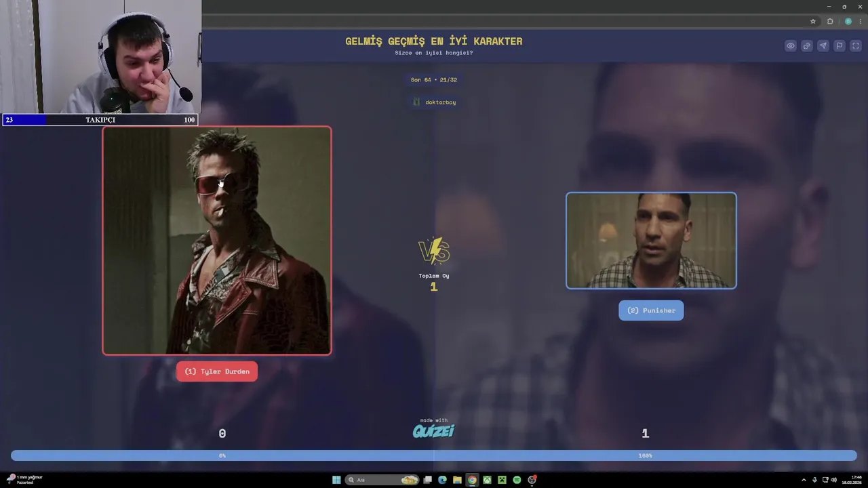Open File Explorer from the taskbar
868x488 pixels.
click(x=457, y=480)
